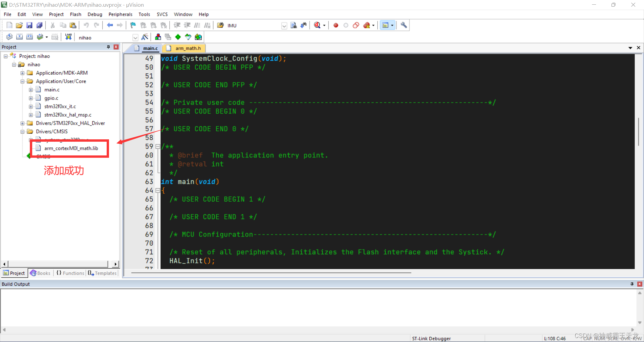Open the Project menu
The image size is (644, 342).
(56, 14)
